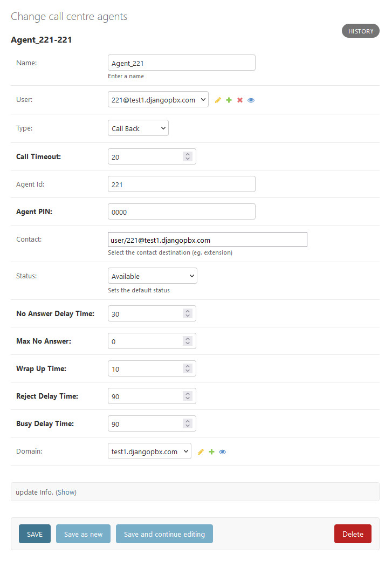The image size is (392, 561).
Task: Click the red Delete button
Action: (x=353, y=534)
